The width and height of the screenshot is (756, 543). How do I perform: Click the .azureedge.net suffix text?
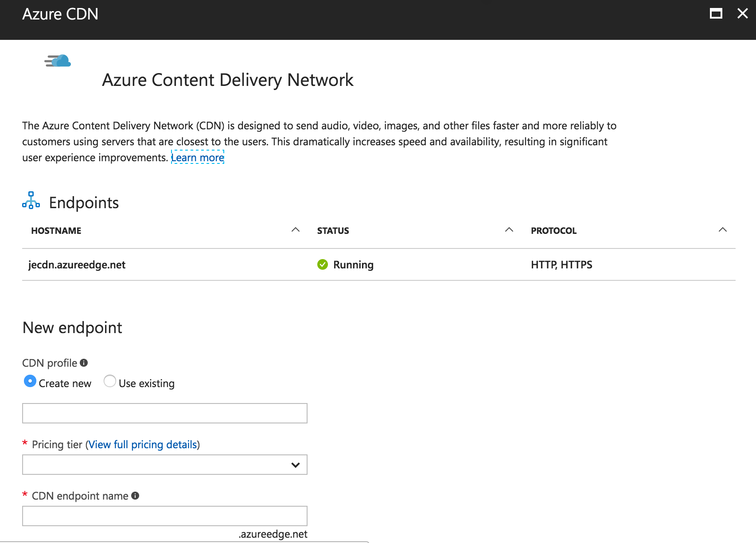click(x=273, y=534)
